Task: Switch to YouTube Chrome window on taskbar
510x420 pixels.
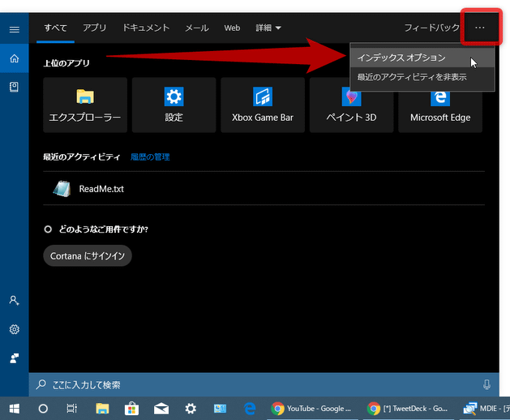Action: [x=312, y=409]
